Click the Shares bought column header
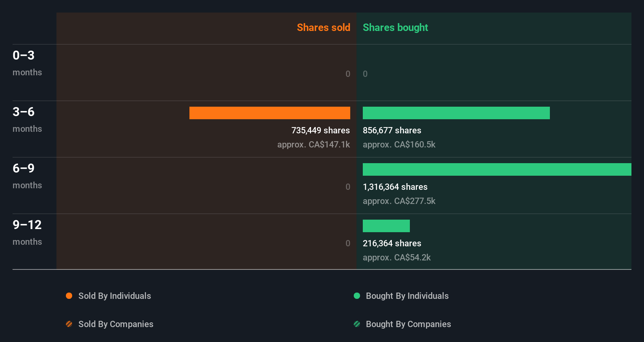Viewport: 644px width, 342px height. click(395, 27)
